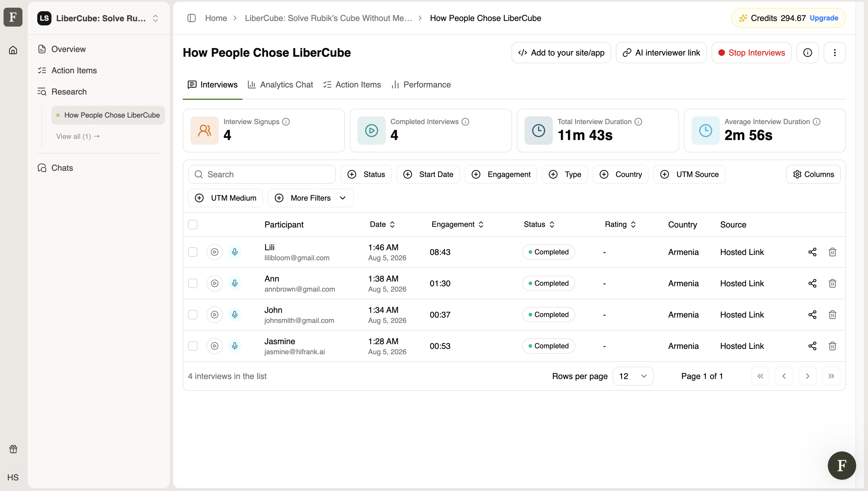Play Jasmine's interview recording
This screenshot has height=491, width=868.
pos(214,346)
